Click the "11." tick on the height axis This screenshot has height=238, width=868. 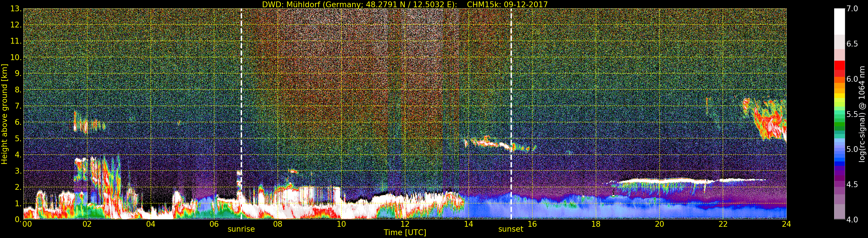[16, 41]
